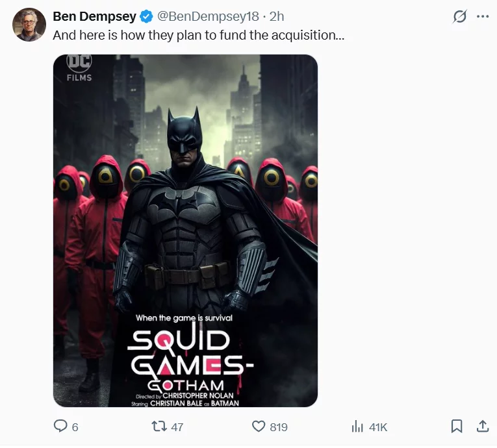Open the three-dot More options menu
Screen dimensions: 497x448
tap(482, 17)
